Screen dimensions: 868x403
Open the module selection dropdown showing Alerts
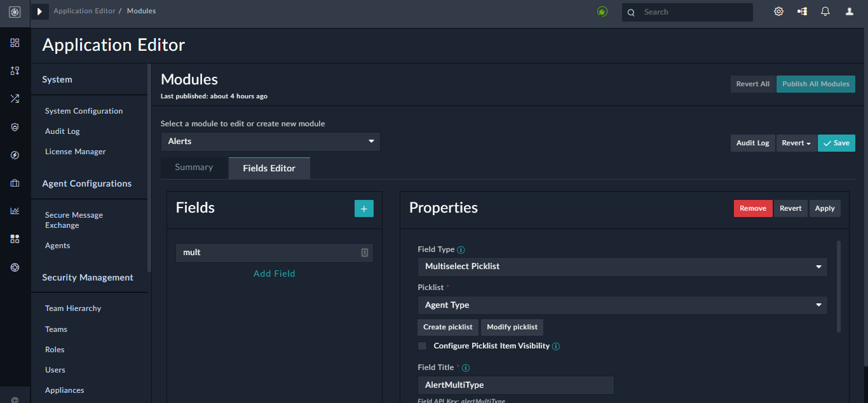point(270,142)
